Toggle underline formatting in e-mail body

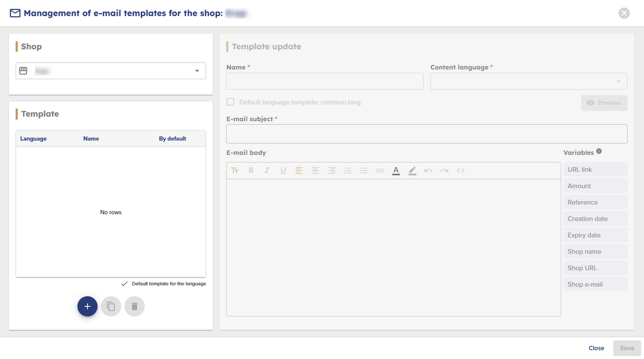[x=283, y=170]
